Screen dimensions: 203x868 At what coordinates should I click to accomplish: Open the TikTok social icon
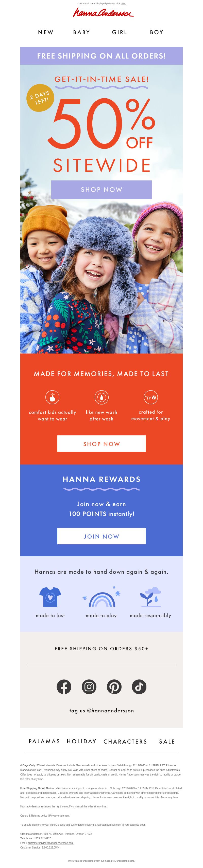pyautogui.click(x=139, y=687)
